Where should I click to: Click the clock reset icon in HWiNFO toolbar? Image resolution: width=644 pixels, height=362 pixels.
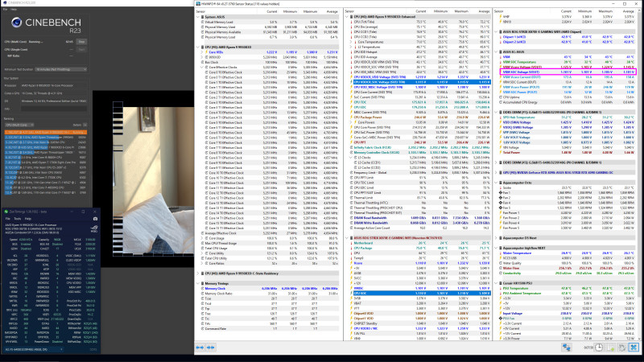tap(599, 348)
